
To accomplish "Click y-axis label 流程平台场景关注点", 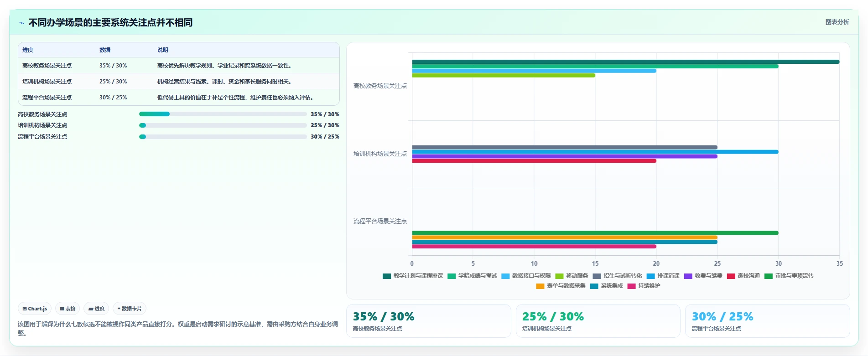I will (380, 221).
